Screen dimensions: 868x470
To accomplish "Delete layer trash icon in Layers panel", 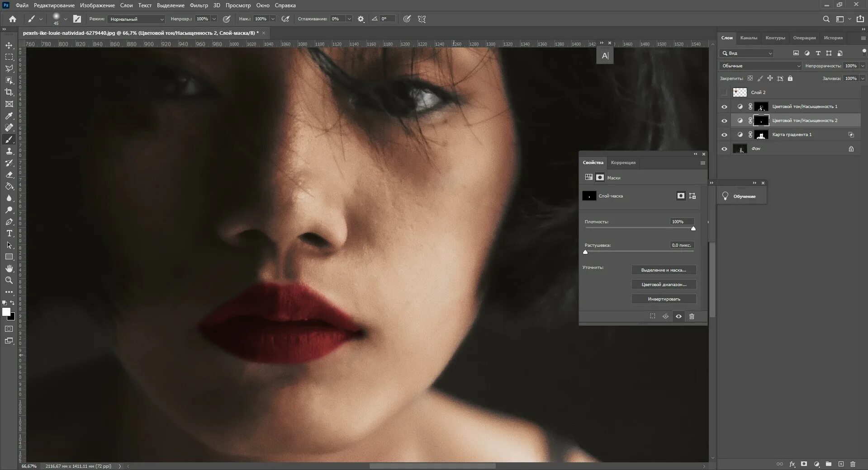I will [853, 464].
